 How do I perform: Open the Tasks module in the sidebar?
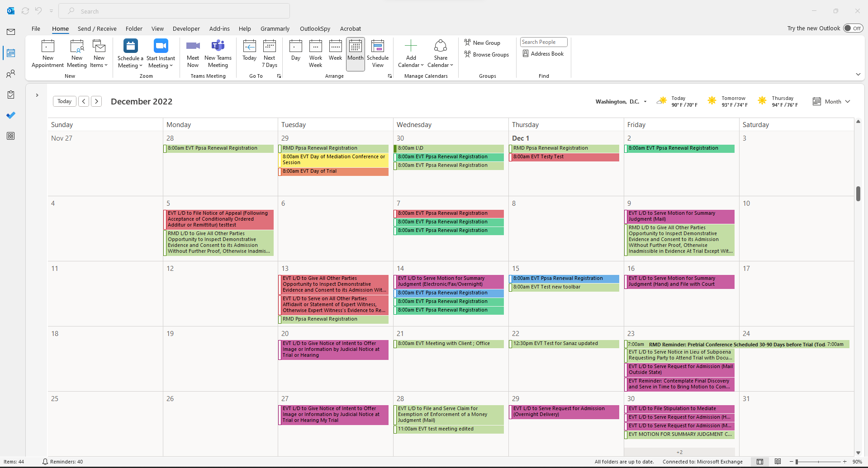(11, 95)
